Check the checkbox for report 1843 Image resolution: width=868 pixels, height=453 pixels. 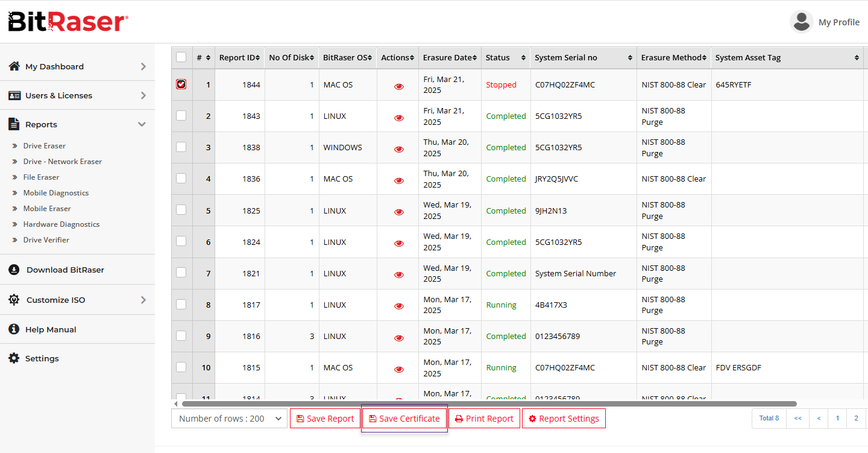[x=181, y=115]
